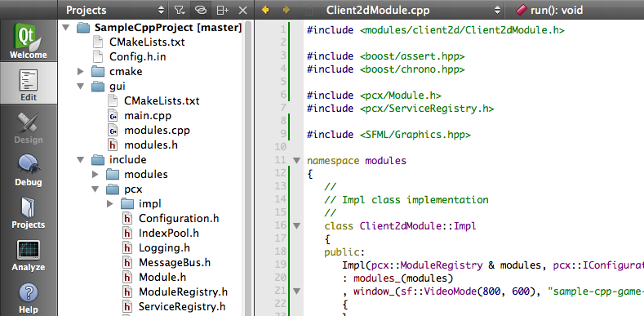Collapse the include folder
The width and height of the screenshot is (644, 316).
tap(81, 160)
